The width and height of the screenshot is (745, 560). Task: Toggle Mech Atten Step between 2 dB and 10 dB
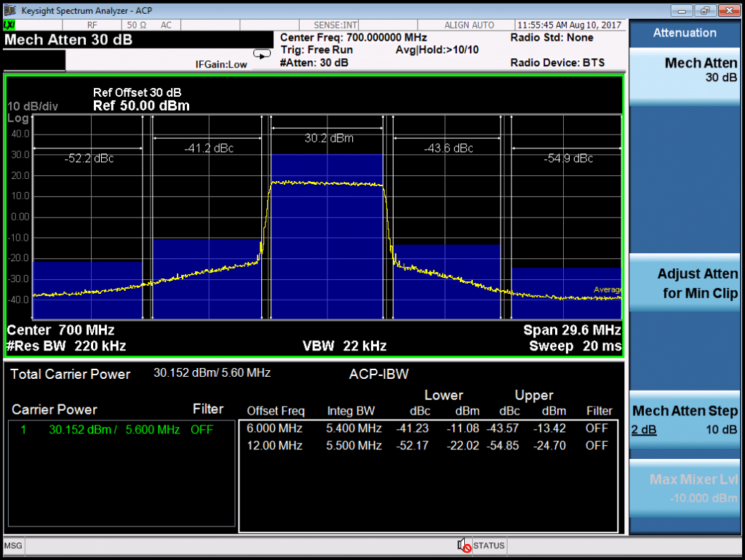pos(685,420)
